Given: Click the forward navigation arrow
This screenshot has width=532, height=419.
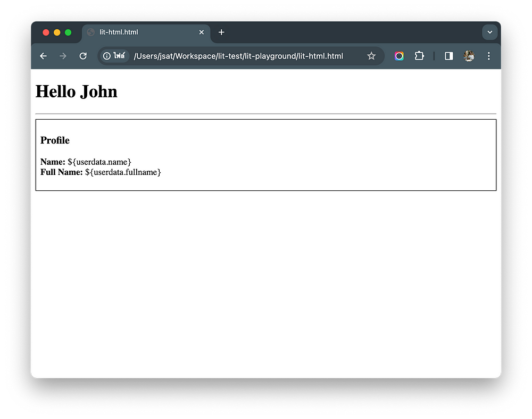Looking at the screenshot, I should [63, 56].
